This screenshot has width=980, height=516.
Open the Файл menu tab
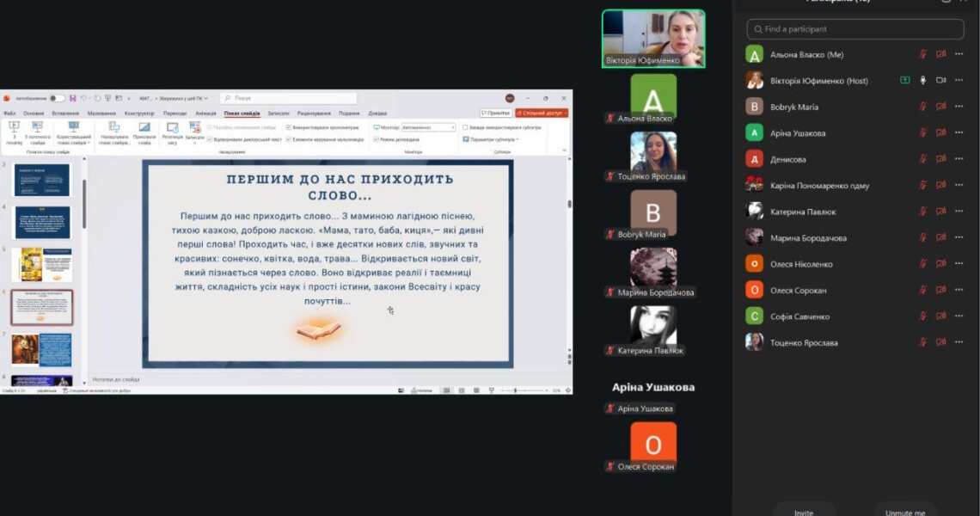click(9, 114)
